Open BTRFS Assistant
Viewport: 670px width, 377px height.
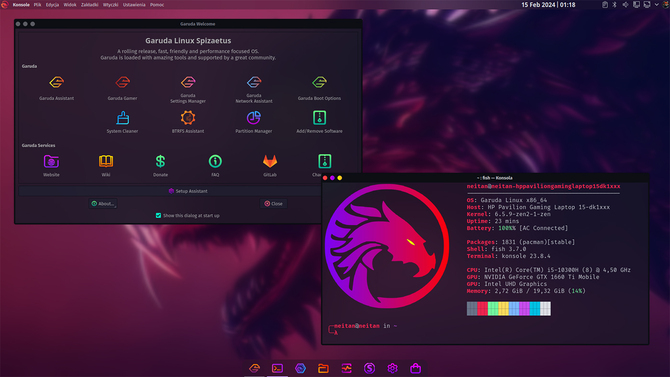point(188,122)
